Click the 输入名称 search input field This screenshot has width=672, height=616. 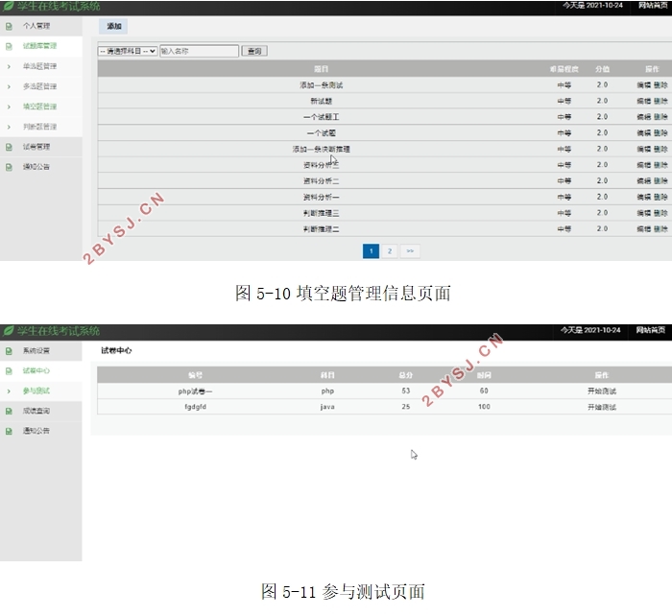[x=200, y=51]
